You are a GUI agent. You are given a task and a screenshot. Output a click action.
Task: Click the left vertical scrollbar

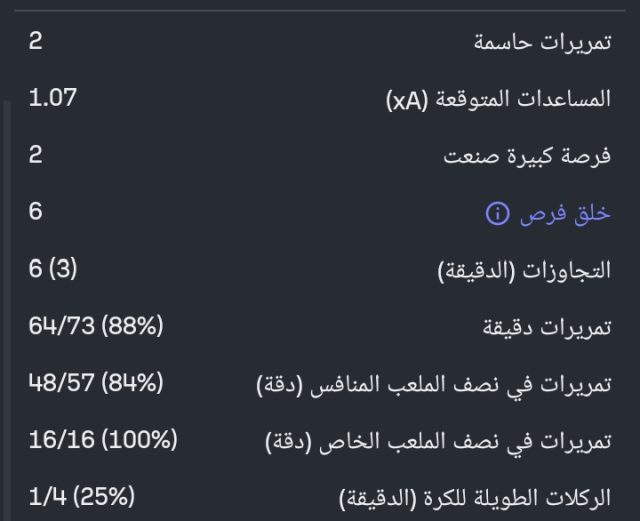pos(5,300)
